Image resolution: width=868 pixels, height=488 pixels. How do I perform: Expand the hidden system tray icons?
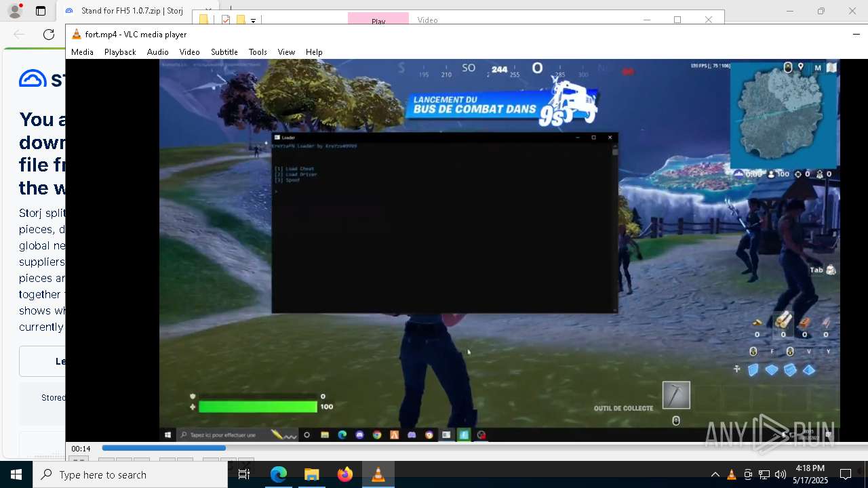(715, 474)
